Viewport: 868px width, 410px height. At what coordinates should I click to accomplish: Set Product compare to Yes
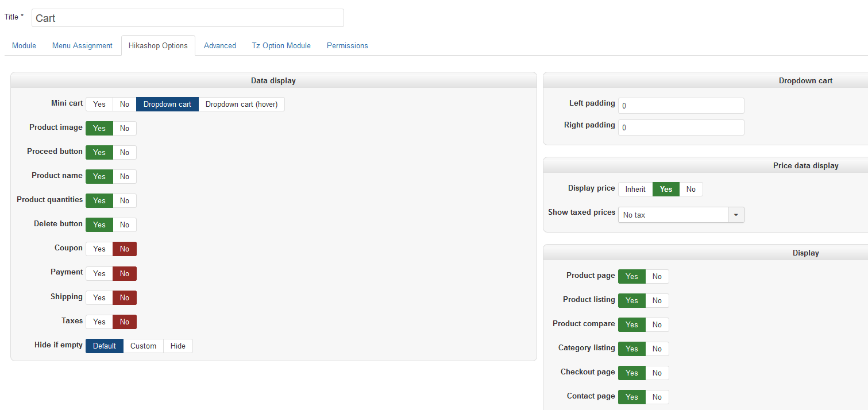[632, 324]
